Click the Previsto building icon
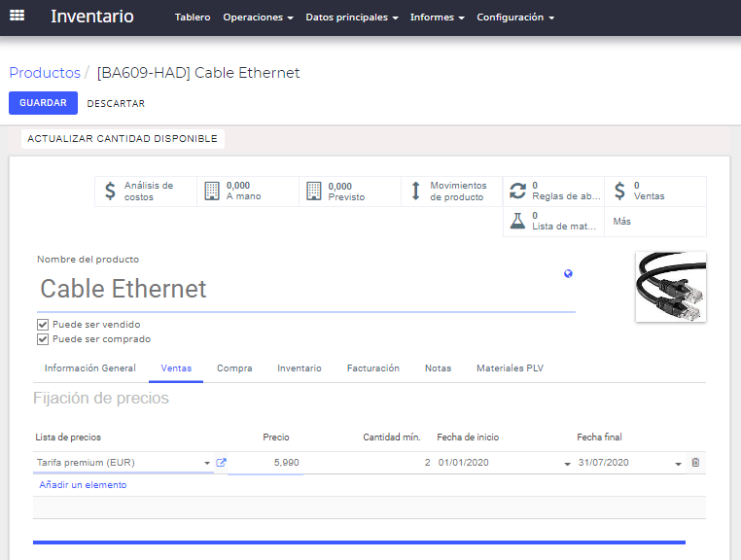 point(314,191)
